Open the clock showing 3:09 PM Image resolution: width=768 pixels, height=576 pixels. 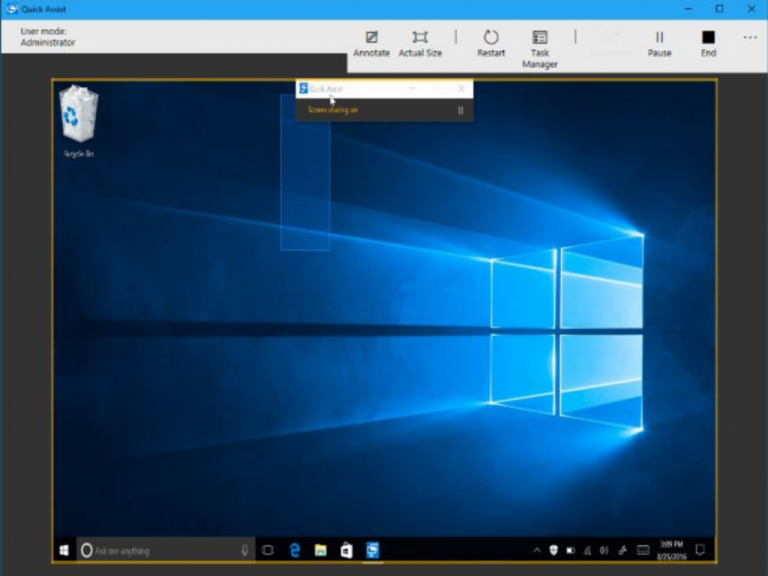tap(672, 551)
